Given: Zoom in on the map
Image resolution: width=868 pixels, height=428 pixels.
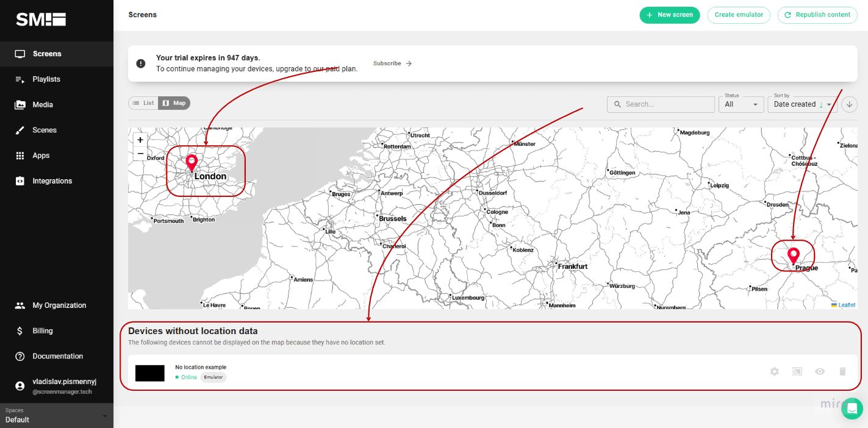Looking at the screenshot, I should pyautogui.click(x=140, y=140).
